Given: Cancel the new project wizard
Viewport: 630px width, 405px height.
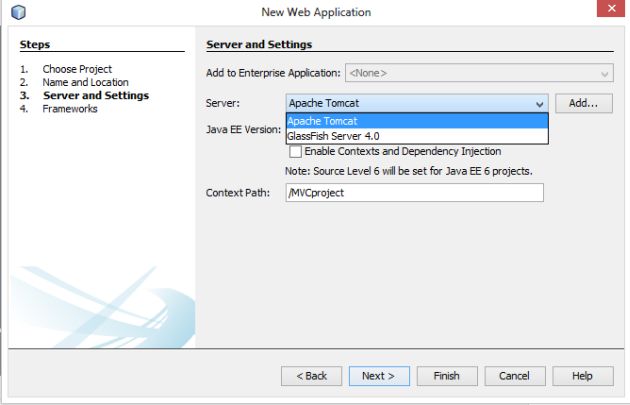Looking at the screenshot, I should click(x=514, y=376).
